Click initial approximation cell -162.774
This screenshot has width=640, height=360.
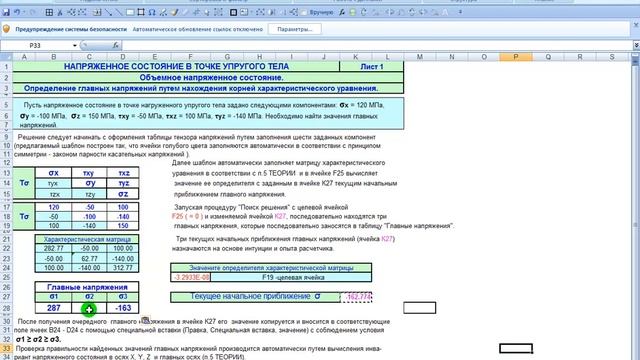(x=356, y=297)
